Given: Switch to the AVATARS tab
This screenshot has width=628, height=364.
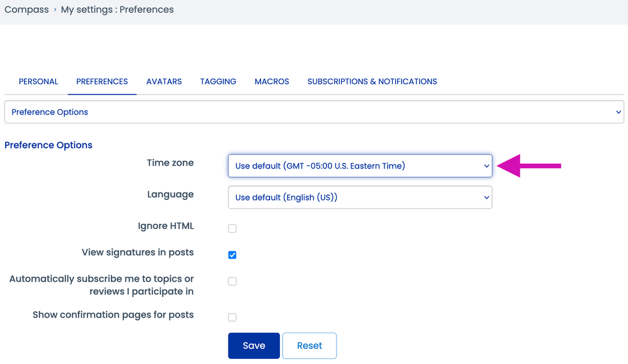Looking at the screenshot, I should click(x=164, y=81).
